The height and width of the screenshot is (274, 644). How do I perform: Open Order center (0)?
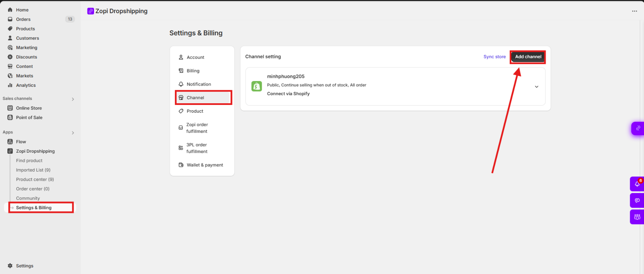coord(33,189)
